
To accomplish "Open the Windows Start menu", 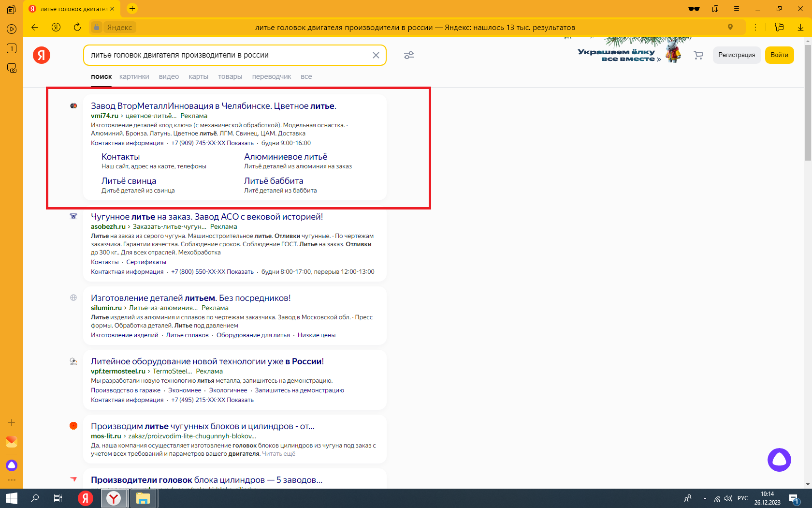I will (x=12, y=498).
